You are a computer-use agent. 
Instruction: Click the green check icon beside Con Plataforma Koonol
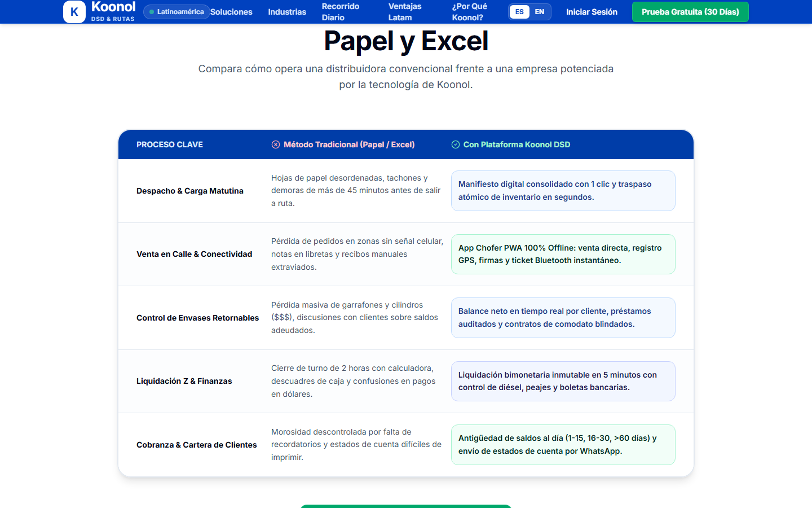pos(456,144)
